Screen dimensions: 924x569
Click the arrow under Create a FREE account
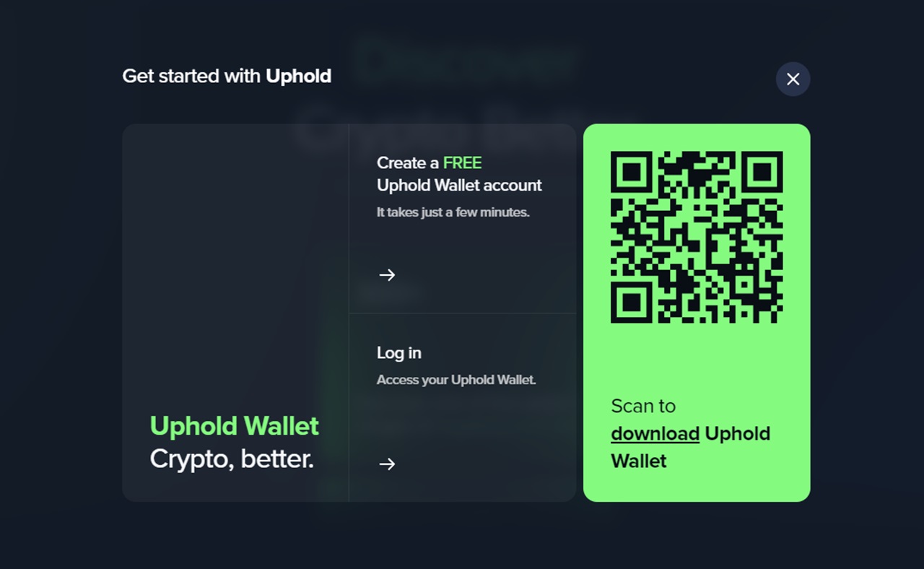(387, 274)
